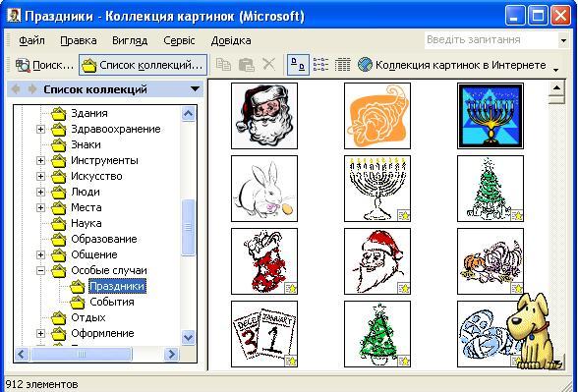This screenshot has width=578, height=392.
Task: Click tree horizontal scroll right arrow
Action: [171, 355]
